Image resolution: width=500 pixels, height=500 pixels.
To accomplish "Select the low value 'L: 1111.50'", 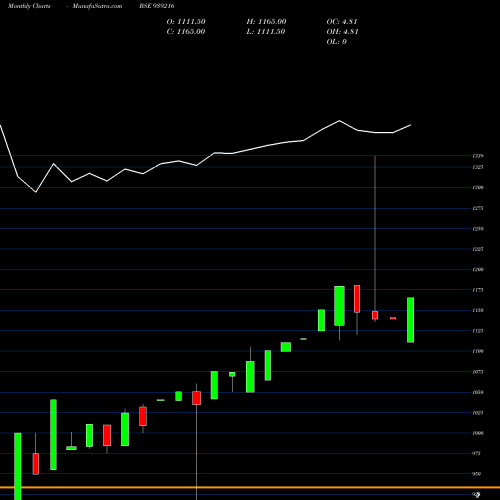I will coord(266,32).
